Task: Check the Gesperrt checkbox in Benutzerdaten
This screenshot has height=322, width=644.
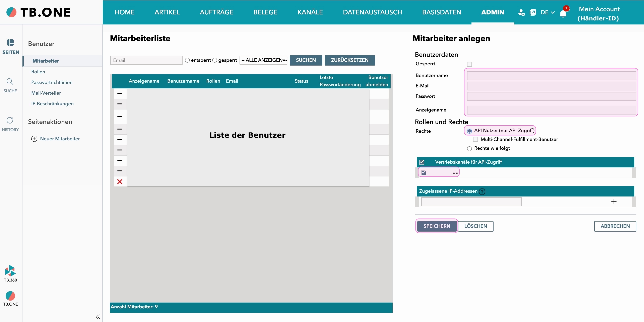Action: coord(469,64)
